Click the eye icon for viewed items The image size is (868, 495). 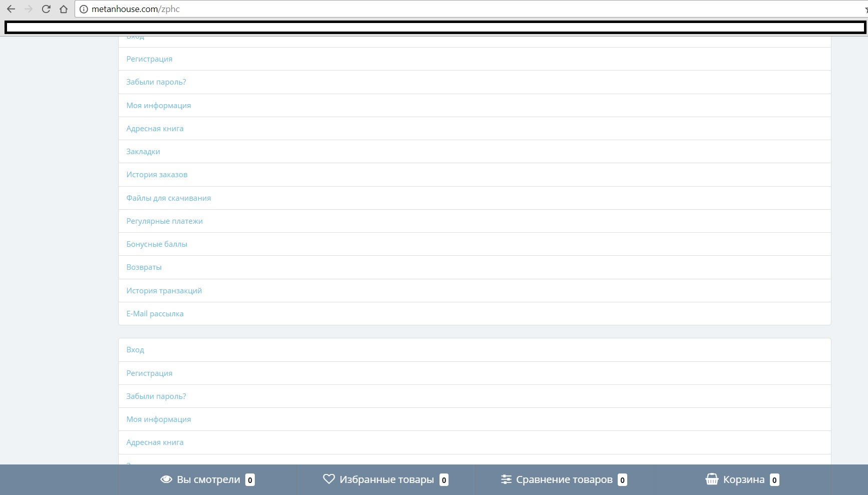(x=166, y=479)
